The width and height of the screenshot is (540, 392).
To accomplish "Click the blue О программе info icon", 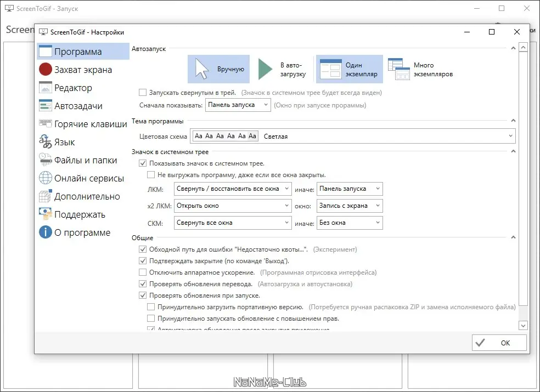I will coord(45,232).
